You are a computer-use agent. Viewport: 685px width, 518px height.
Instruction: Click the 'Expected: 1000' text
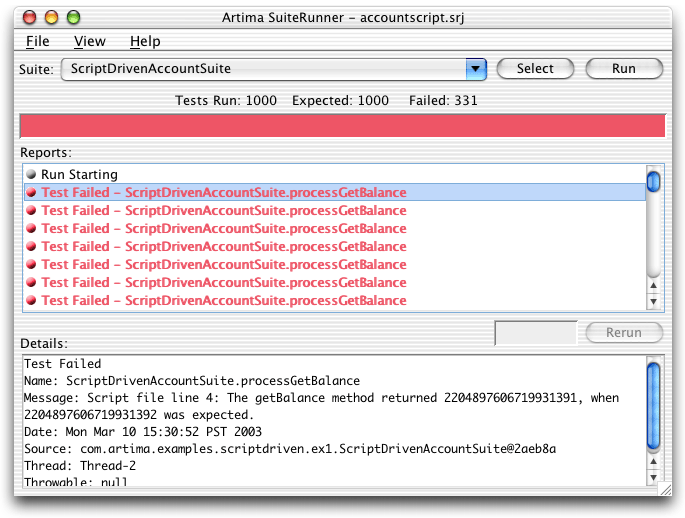click(x=340, y=100)
